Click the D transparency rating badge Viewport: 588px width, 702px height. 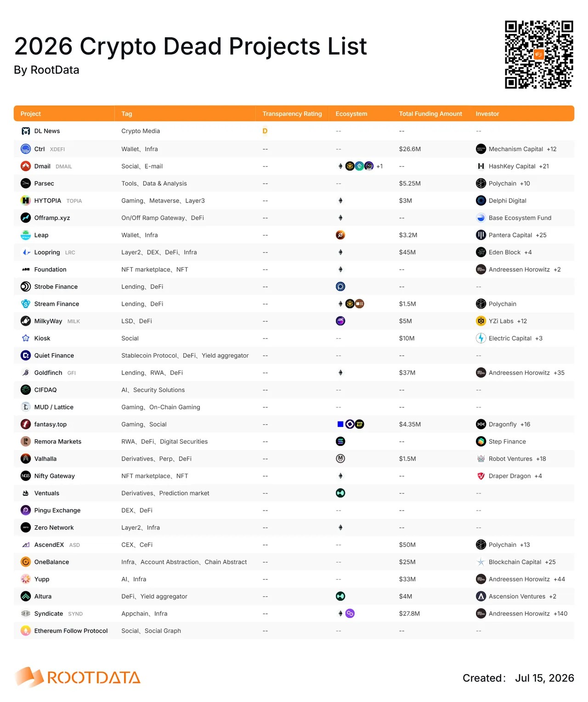pyautogui.click(x=265, y=131)
